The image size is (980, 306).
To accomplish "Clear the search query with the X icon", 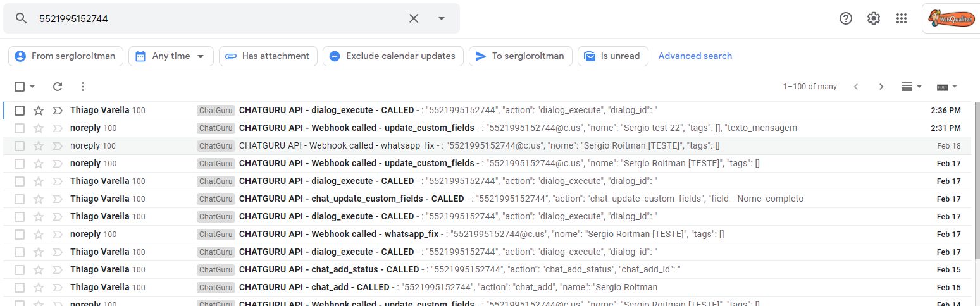I will (x=414, y=18).
